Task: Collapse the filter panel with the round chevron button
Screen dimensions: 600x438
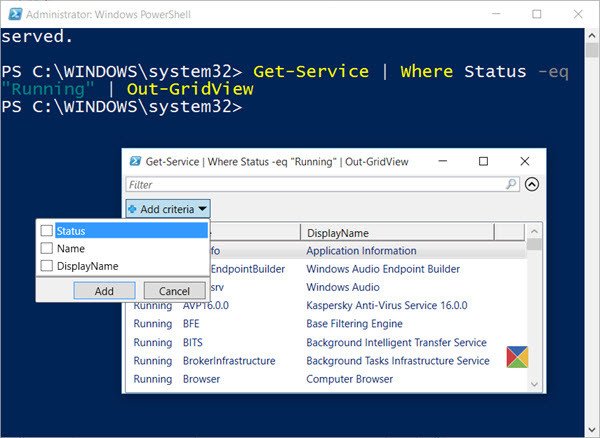Action: coord(532,184)
